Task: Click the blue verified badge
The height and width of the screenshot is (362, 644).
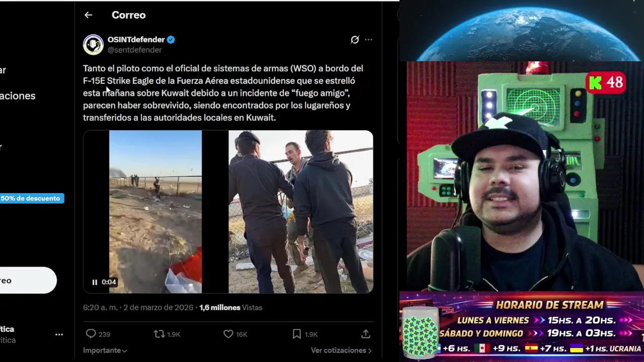Action: [171, 40]
